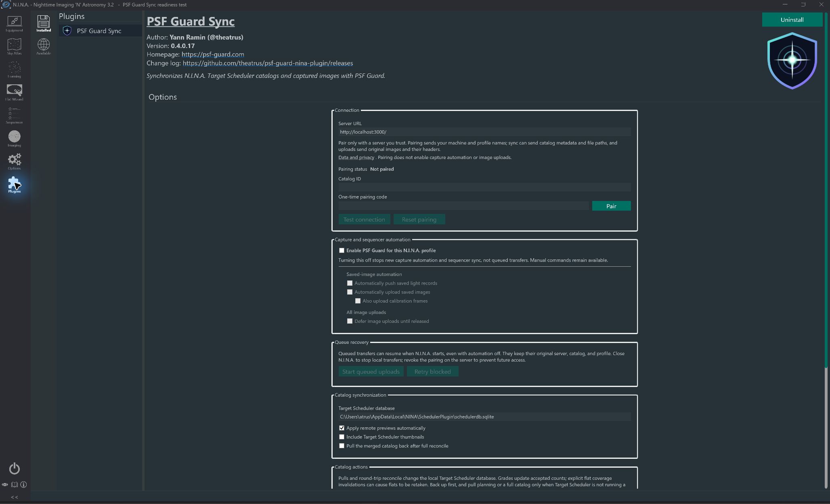Screen dimensions: 830x504
Task: Toggle Automatically upload saved images
Action: click(350, 292)
